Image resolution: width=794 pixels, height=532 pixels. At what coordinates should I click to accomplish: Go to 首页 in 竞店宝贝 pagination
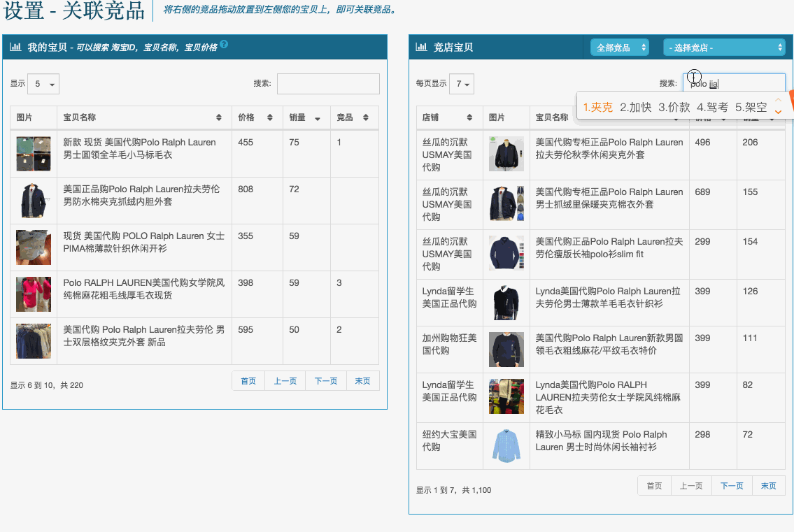click(654, 486)
